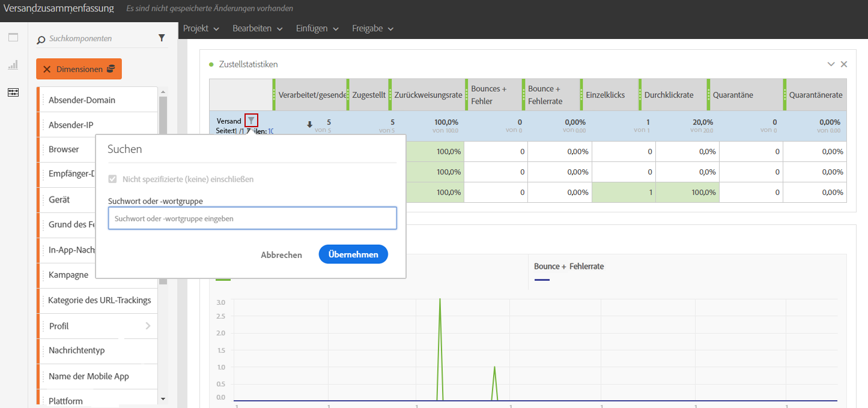
Task: Open the Visualizations bar chart icon
Action: tap(13, 65)
